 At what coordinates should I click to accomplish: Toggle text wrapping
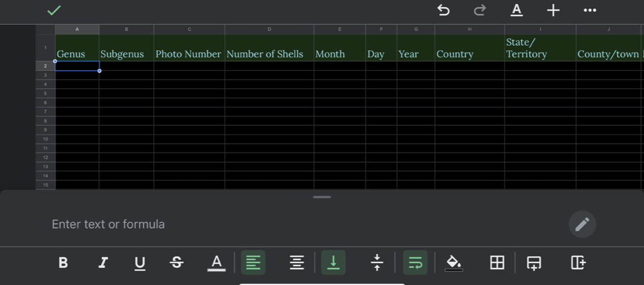tap(415, 262)
